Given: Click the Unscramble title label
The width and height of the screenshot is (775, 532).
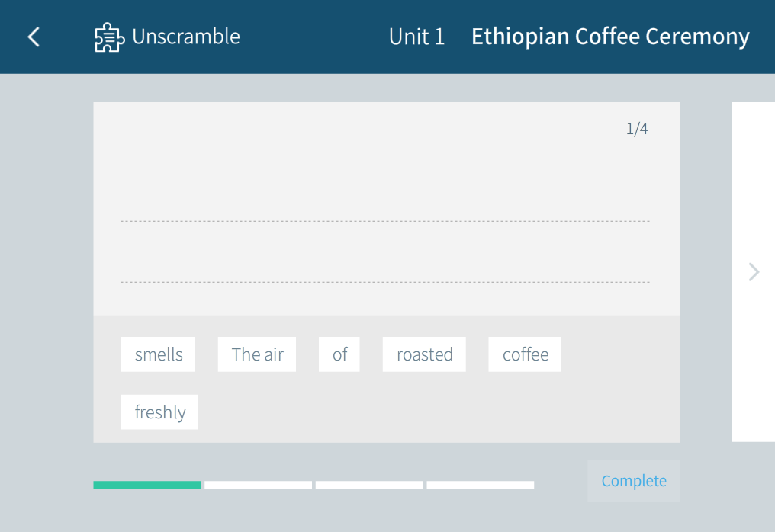Looking at the screenshot, I should 186,37.
